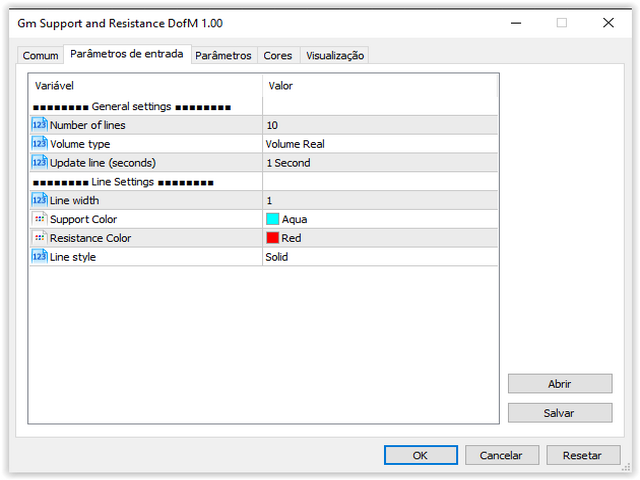The width and height of the screenshot is (640, 480).
Task: Click the Salvar button
Action: tap(560, 413)
